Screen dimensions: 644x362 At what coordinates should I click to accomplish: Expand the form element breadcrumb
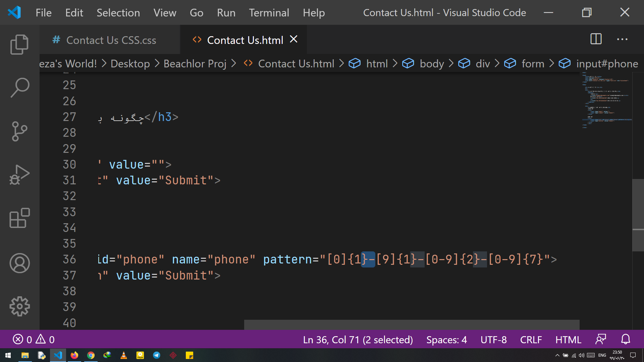524,63
